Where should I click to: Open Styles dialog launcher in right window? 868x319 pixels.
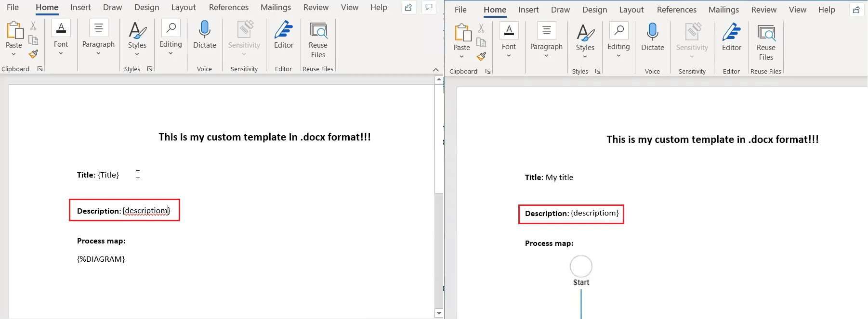point(598,71)
